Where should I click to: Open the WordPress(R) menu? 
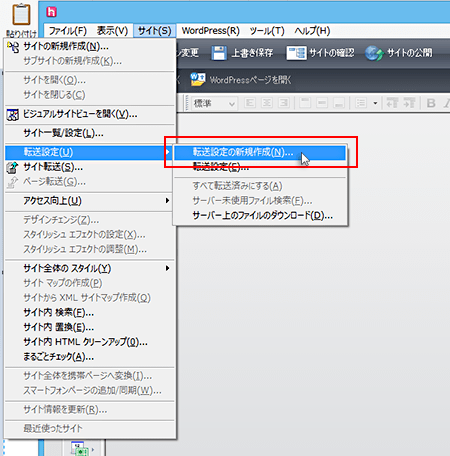(x=211, y=31)
